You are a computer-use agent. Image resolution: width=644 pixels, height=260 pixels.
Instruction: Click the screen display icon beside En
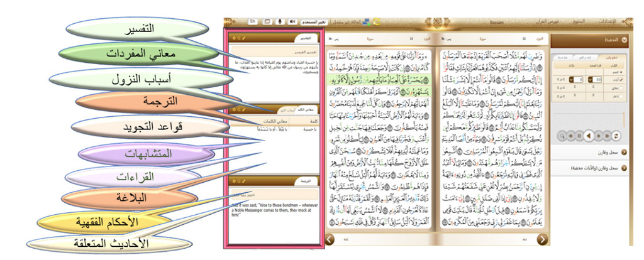click(x=267, y=21)
